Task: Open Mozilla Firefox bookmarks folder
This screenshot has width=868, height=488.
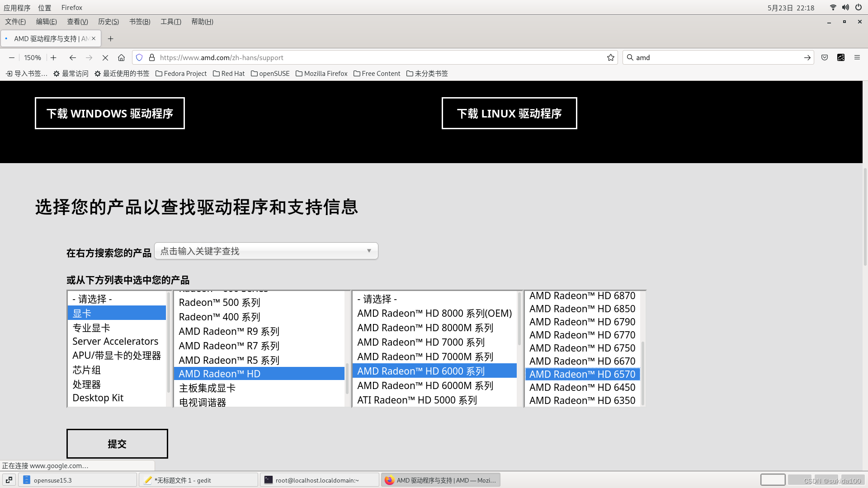Action: (x=321, y=74)
